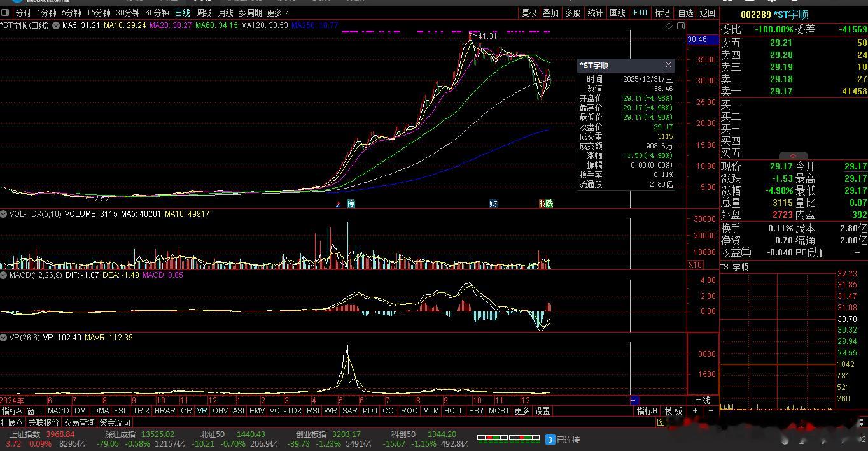Collapse the 扩展∧ panel
This screenshot has width=868, height=451.
(12, 422)
